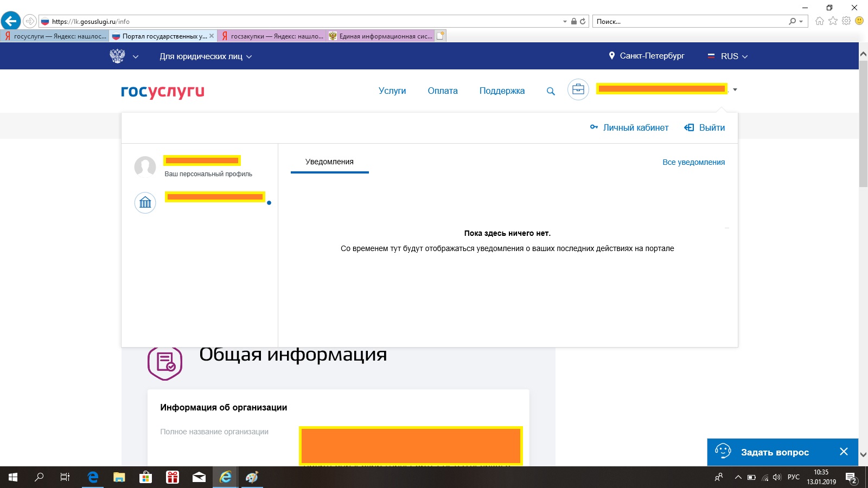Screen dimensions: 868x488
Task: Click the Russian coat of arms emblem
Action: [x=117, y=56]
